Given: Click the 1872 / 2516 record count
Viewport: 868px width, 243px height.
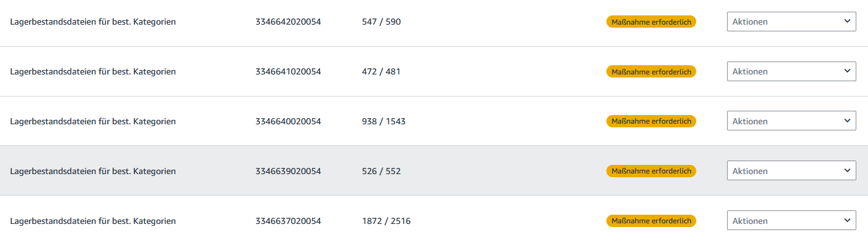Looking at the screenshot, I should pos(386,221).
